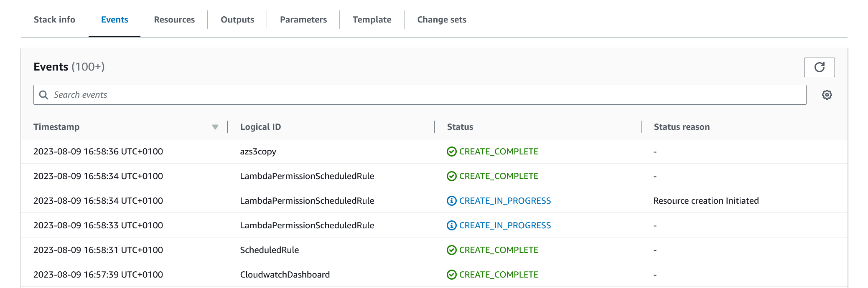
Task: Click the refresh events button
Action: tap(819, 67)
